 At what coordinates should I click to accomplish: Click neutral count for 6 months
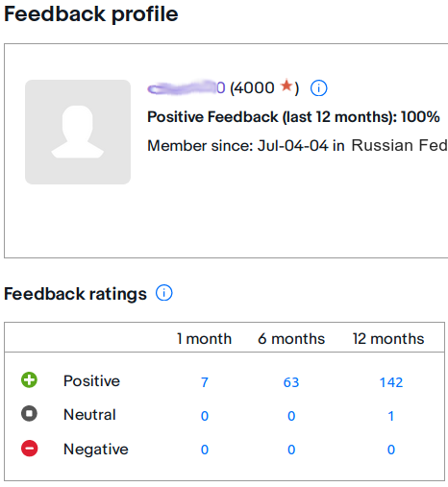[291, 416]
